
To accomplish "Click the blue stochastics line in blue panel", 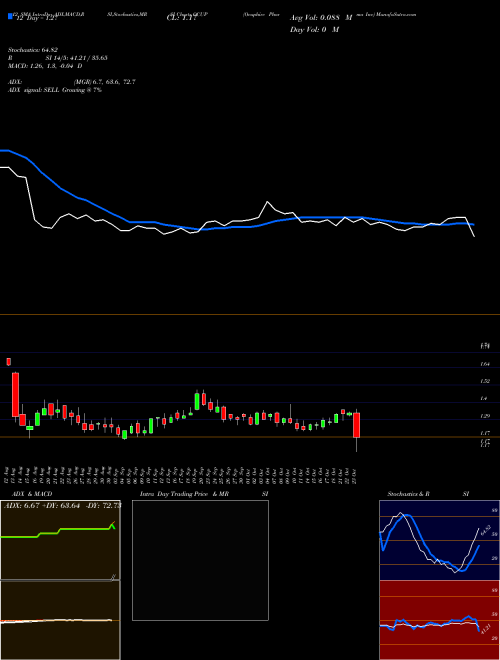I will pyautogui.click(x=429, y=543).
